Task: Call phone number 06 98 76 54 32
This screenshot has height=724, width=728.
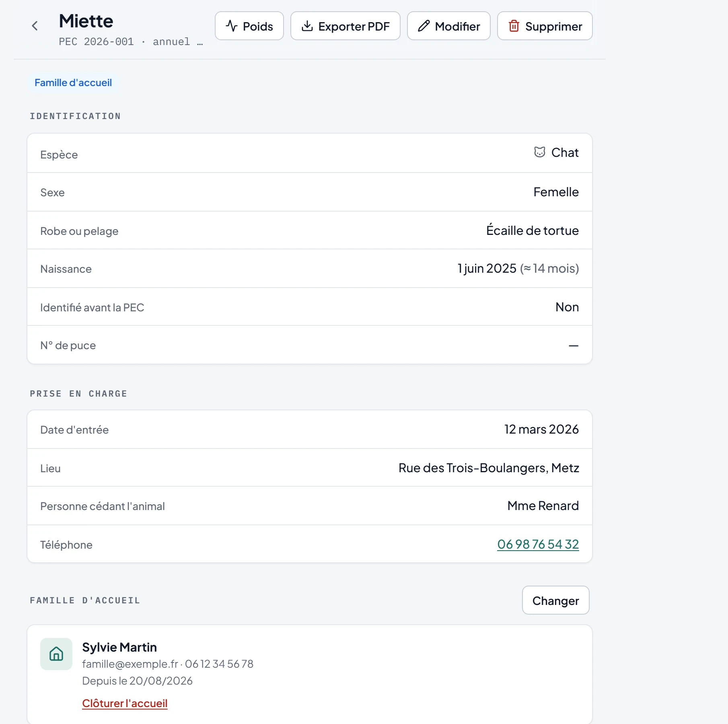Action: tap(538, 544)
